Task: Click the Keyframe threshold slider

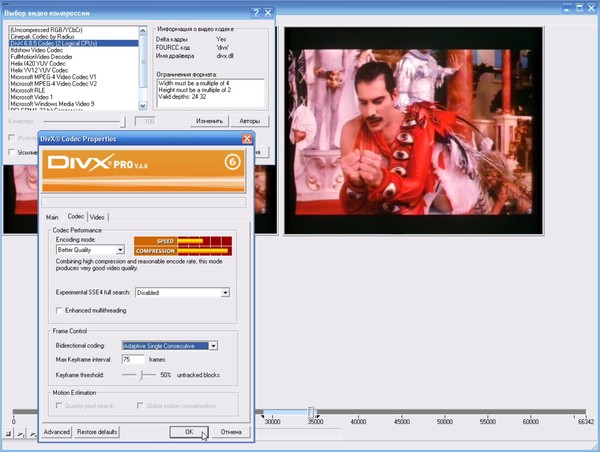Action: point(141,375)
